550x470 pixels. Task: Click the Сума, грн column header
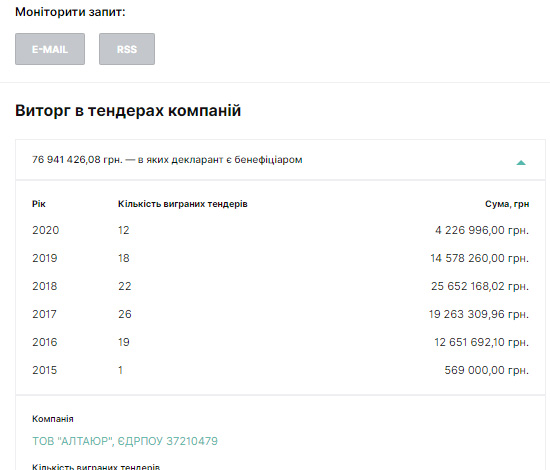(x=507, y=204)
